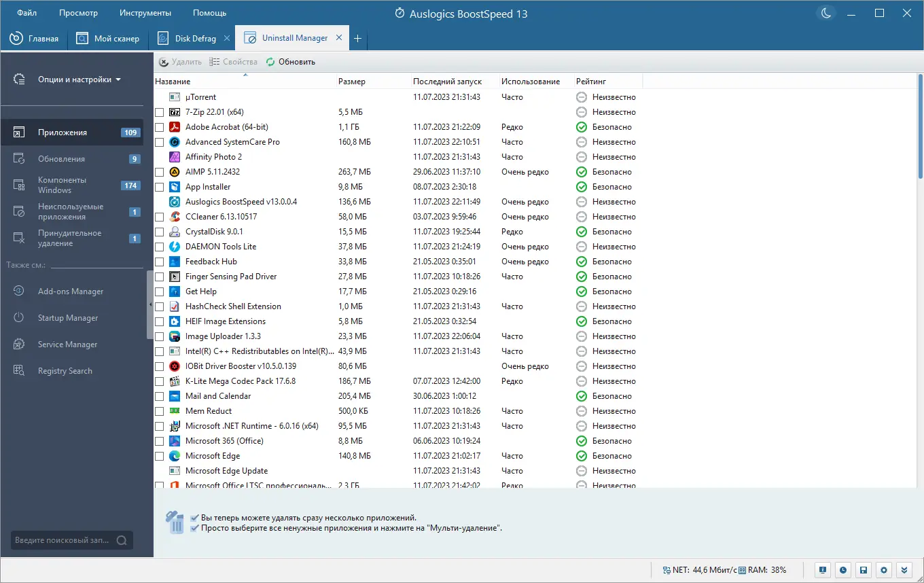Collapse the left sidebar panel handle
The image size is (924, 583).
(x=150, y=305)
